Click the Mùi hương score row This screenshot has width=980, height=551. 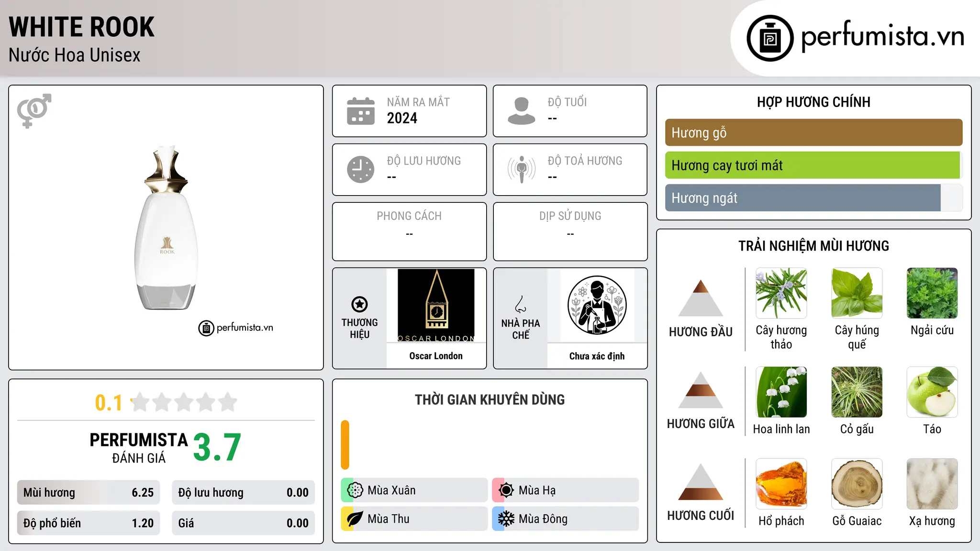tap(89, 493)
